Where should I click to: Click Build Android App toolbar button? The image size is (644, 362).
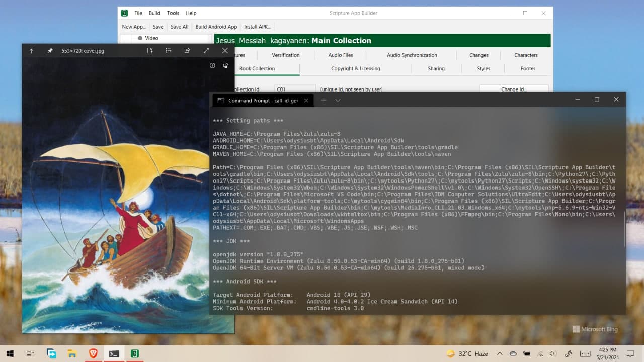pos(216,27)
